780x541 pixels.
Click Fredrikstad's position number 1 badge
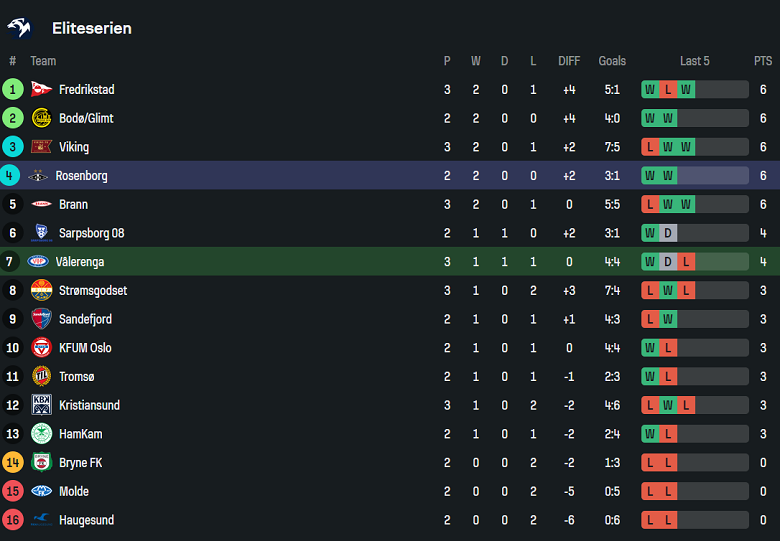(x=13, y=89)
